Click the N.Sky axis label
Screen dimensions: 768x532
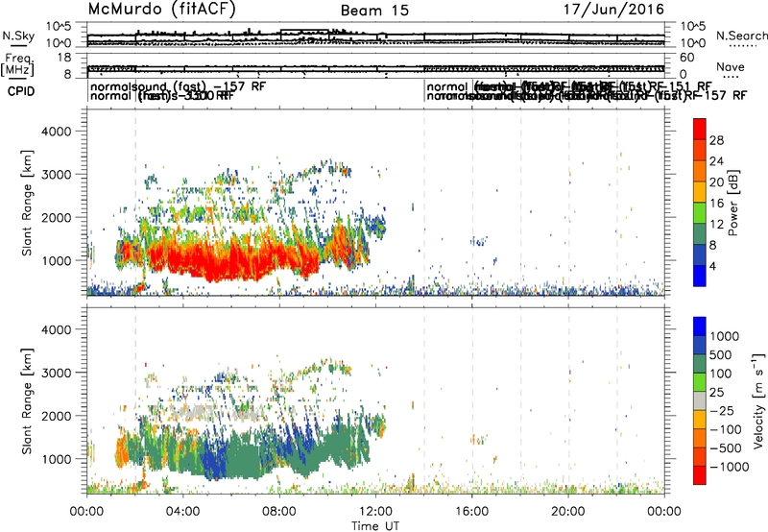[18, 36]
